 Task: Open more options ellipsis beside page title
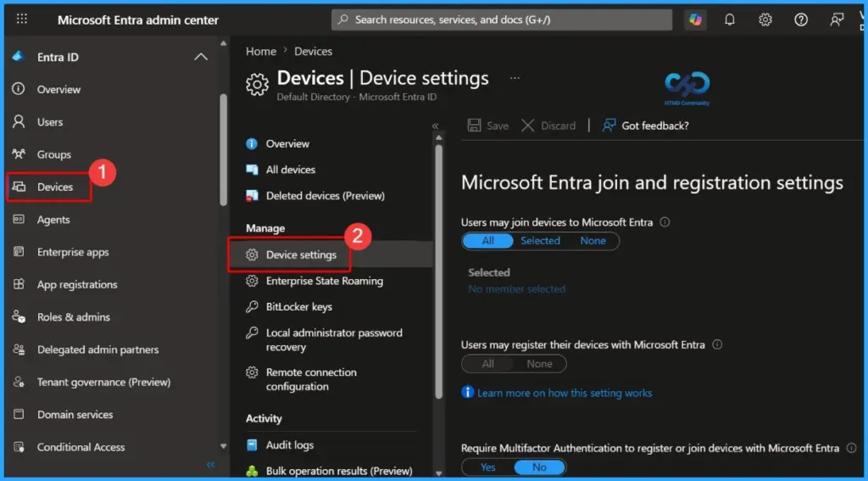point(515,78)
